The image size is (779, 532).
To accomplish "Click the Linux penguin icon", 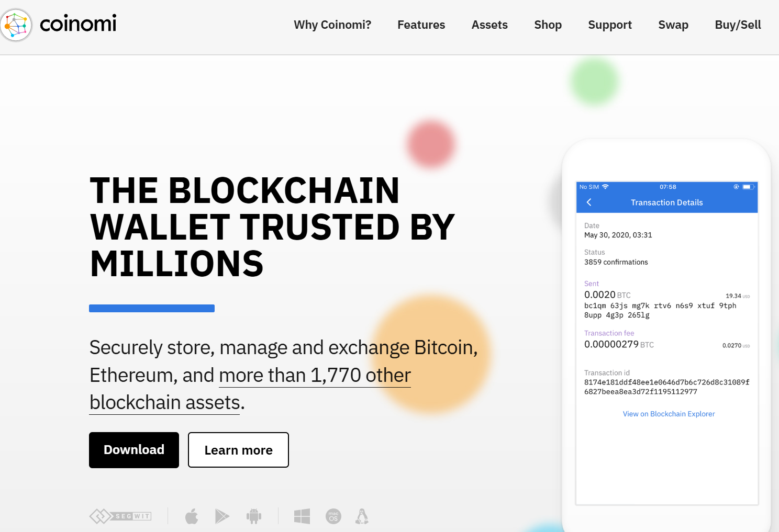I will pos(362,516).
